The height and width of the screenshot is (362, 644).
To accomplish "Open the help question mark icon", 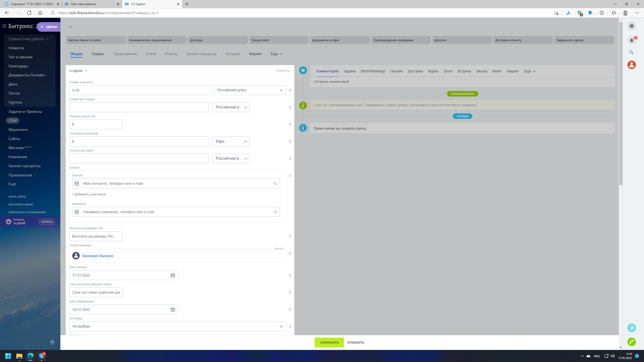I will (631, 26).
